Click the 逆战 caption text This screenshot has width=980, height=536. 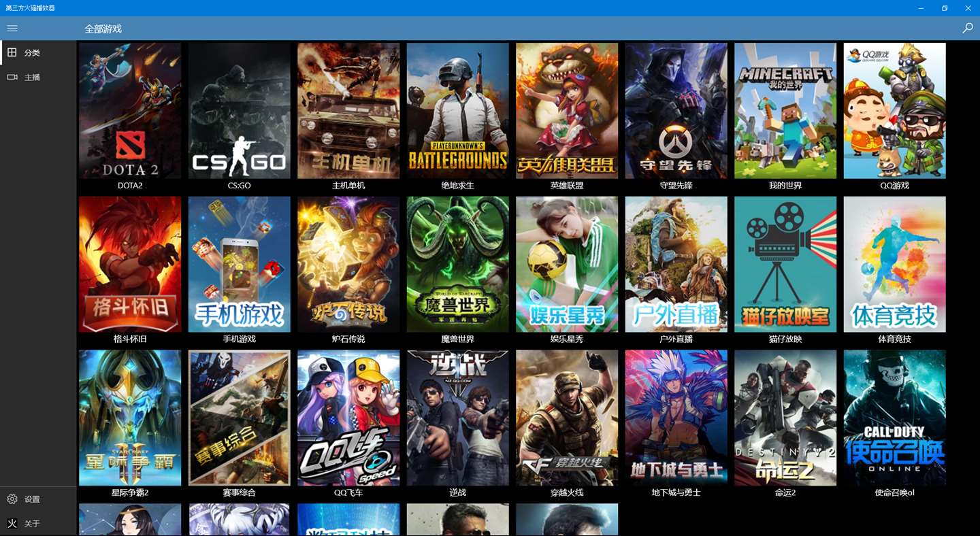pyautogui.click(x=458, y=493)
